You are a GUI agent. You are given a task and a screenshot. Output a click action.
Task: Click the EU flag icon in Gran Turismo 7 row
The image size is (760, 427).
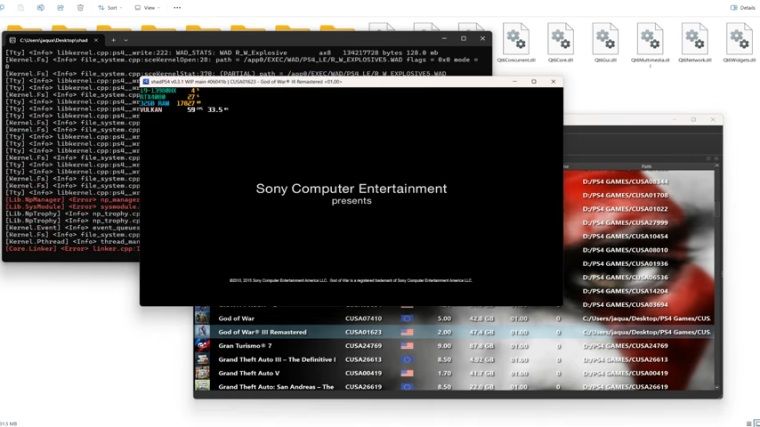(x=407, y=345)
